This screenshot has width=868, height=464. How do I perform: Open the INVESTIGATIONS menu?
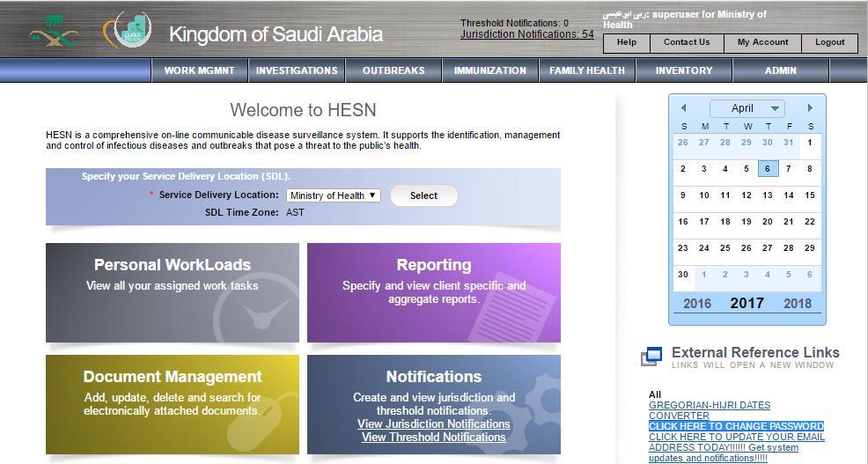297,70
